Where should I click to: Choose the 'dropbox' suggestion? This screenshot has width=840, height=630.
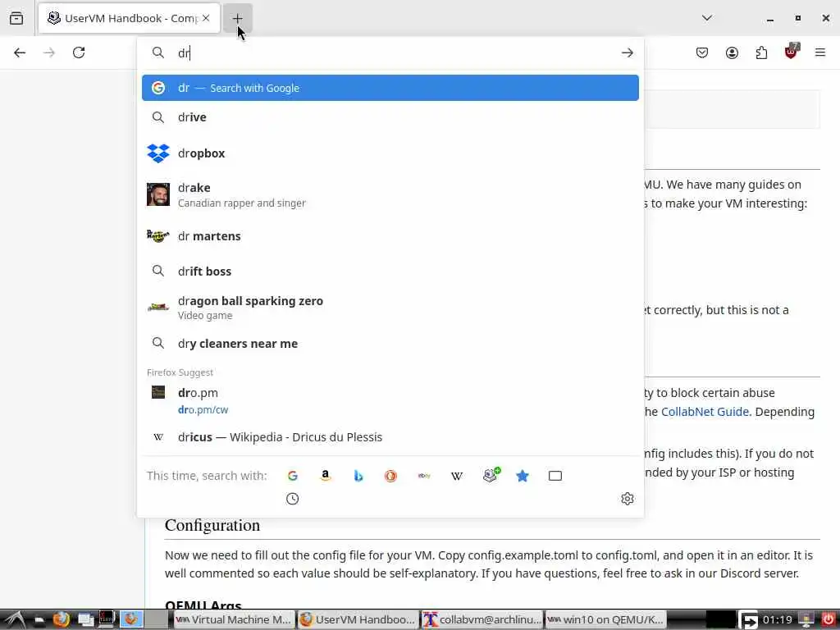390,153
